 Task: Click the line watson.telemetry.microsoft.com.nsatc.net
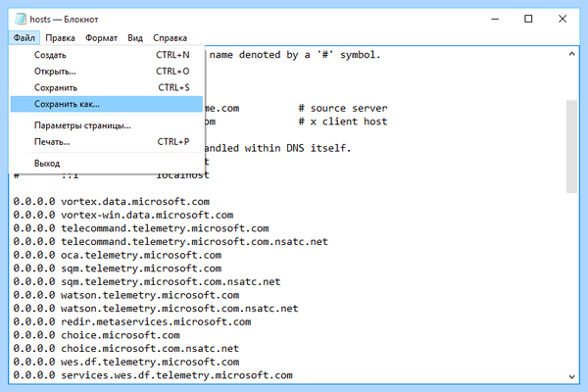tap(156, 309)
